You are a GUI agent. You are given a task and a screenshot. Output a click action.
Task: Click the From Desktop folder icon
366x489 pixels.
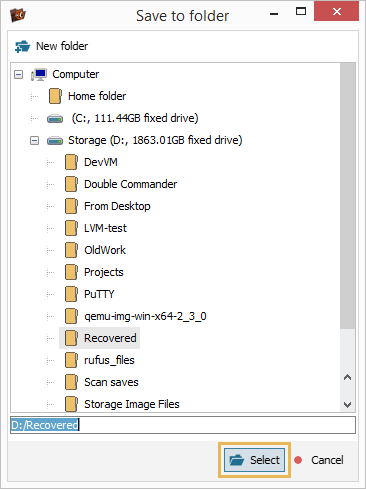71,206
